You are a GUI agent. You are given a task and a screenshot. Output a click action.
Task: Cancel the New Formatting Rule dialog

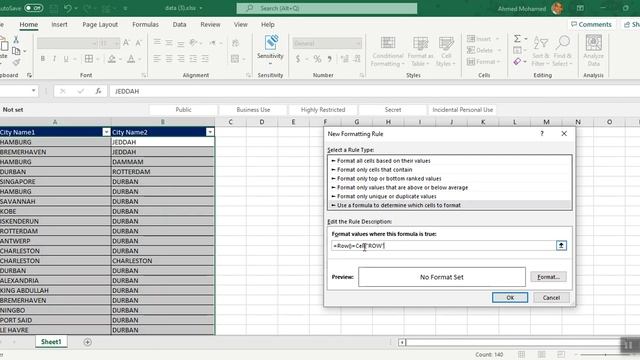(551, 298)
